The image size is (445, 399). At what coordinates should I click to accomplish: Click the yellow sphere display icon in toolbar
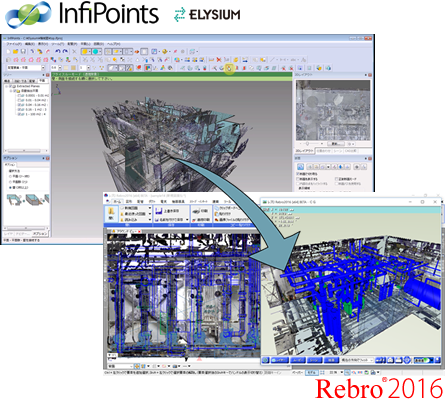85,52
